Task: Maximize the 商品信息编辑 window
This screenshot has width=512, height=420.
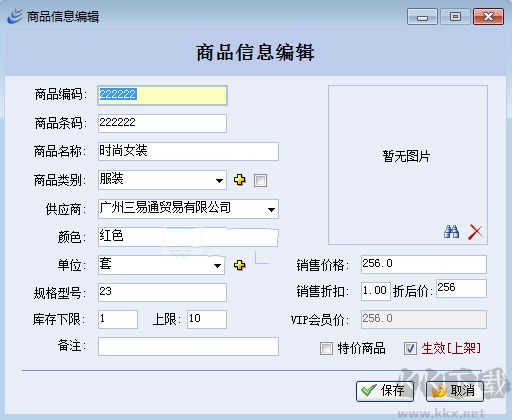Action: (455, 17)
